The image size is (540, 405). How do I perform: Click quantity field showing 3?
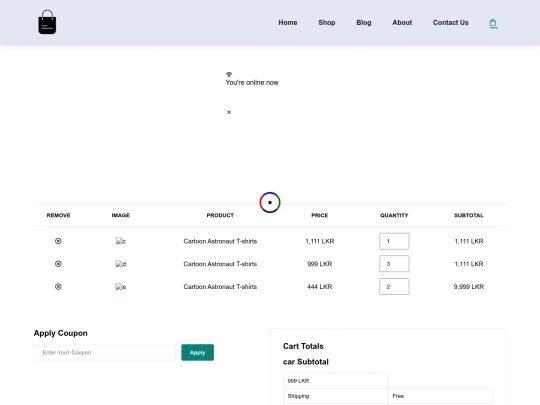click(394, 264)
